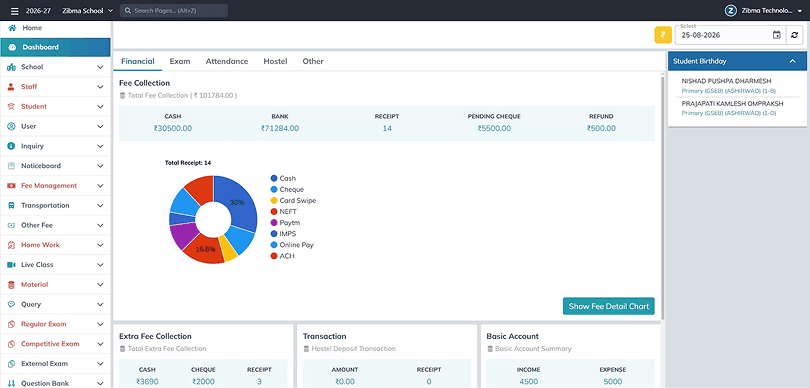
Task: Click the 16.8% red donut slice
Action: click(204, 251)
